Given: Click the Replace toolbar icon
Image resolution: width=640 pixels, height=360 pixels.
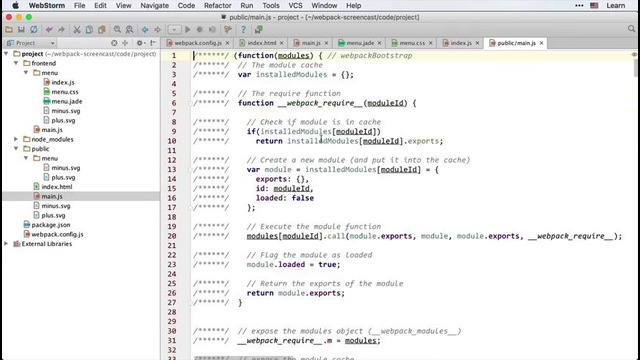Looking at the screenshot, I should click(x=129, y=30).
